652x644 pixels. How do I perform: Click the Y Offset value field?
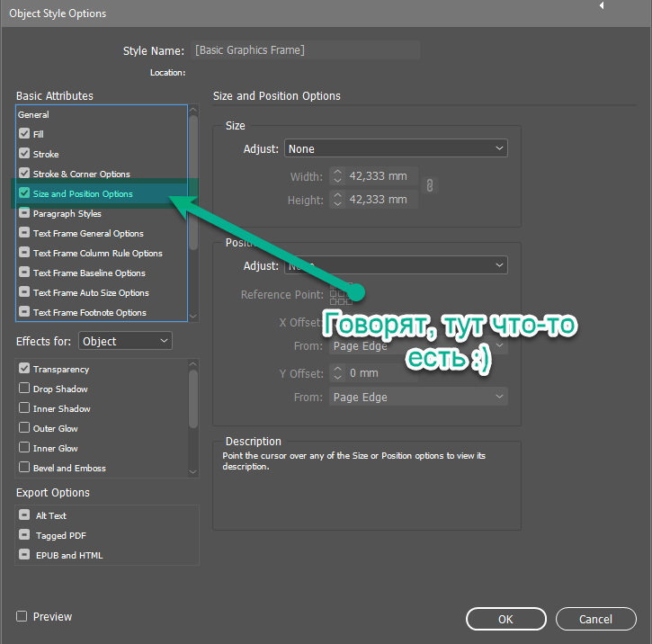point(381,373)
